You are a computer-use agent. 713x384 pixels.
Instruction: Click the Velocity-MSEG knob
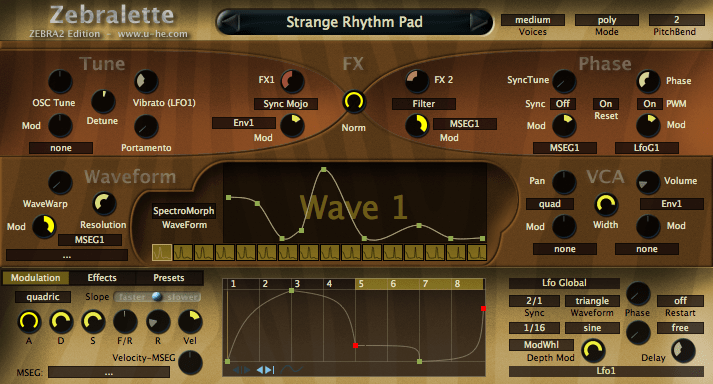190,363
